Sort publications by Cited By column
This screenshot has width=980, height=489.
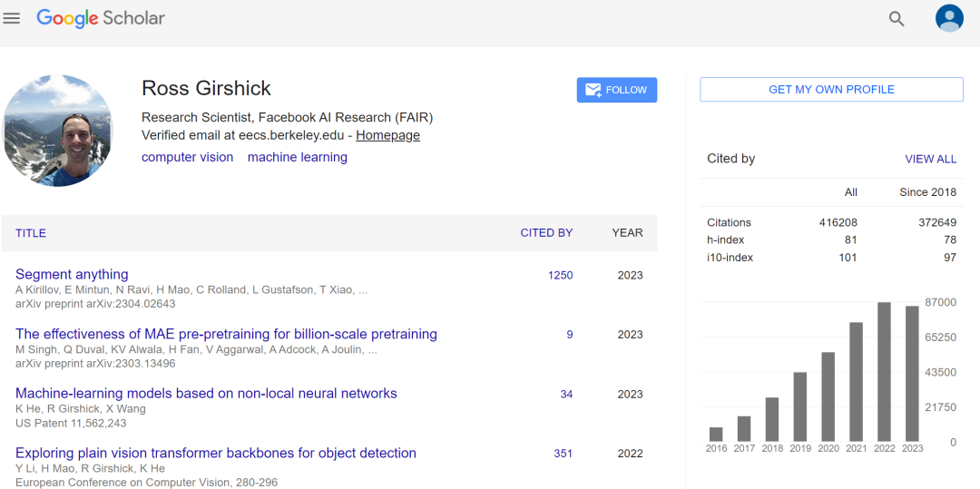546,233
